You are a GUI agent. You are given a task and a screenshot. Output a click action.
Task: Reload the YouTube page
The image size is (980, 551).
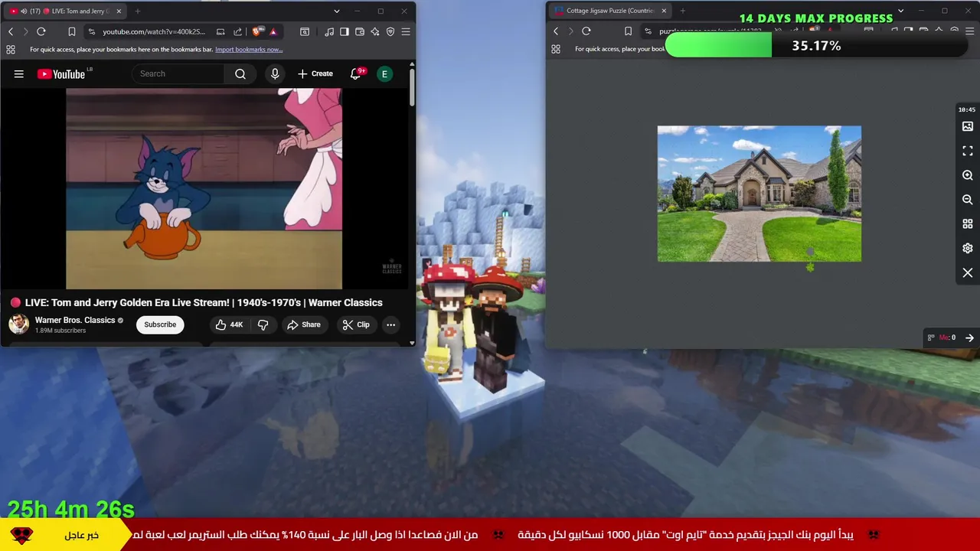[41, 31]
